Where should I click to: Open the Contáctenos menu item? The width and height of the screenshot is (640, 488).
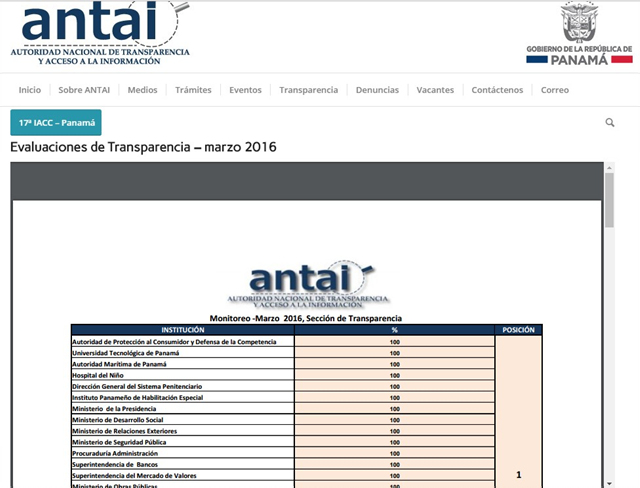(497, 90)
